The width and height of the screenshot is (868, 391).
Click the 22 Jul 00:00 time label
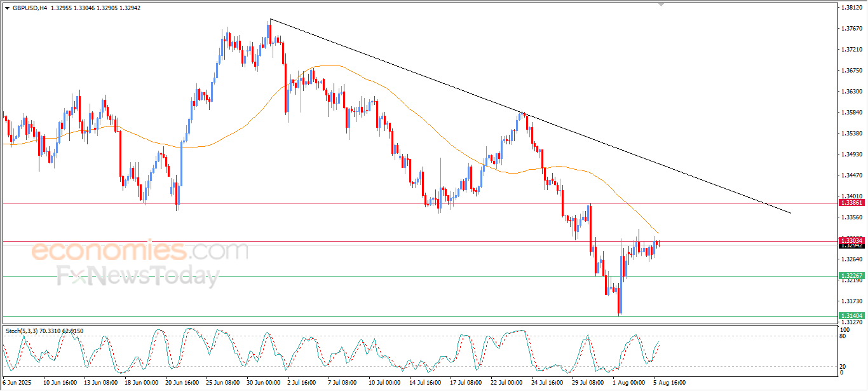coord(507,383)
